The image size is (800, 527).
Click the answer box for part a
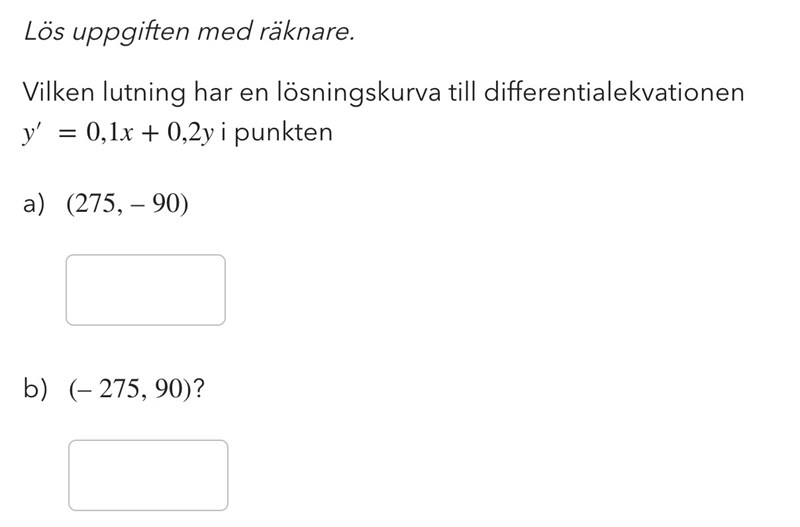click(x=145, y=290)
